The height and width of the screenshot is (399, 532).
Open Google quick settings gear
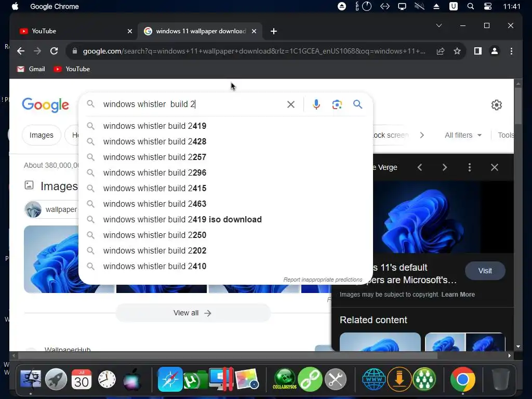(496, 105)
